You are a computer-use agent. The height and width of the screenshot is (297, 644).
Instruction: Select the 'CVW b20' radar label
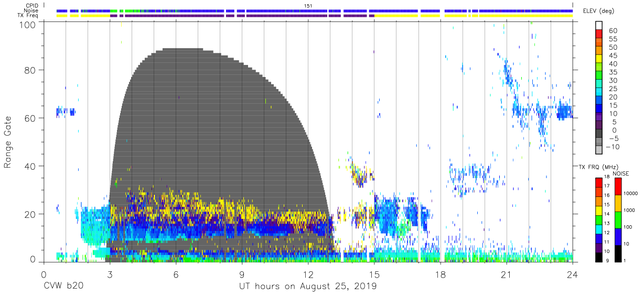63,286
